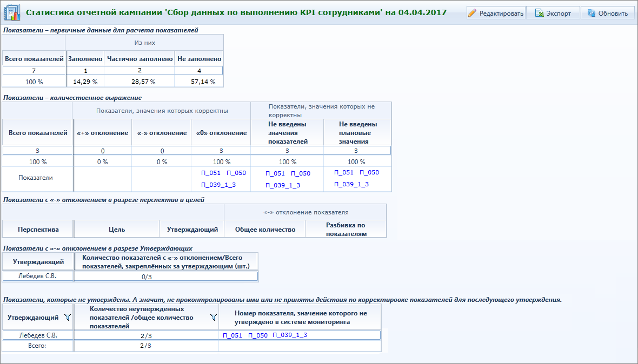Click the Всего: row label
The image size is (638, 364).
pos(37,346)
